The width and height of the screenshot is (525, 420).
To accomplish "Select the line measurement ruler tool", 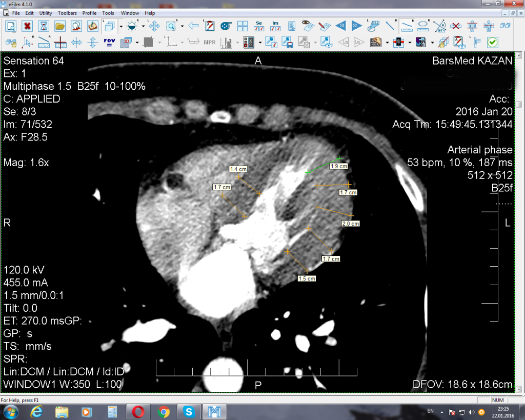I will point(407,26).
